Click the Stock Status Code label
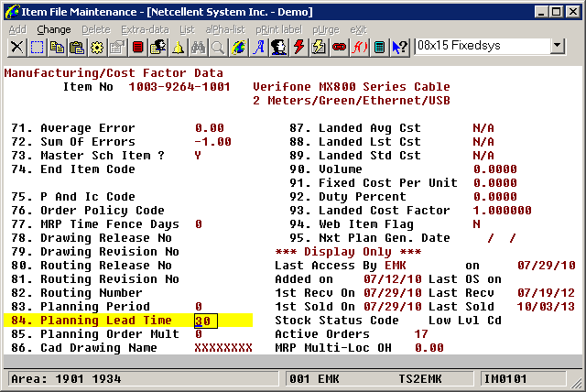 click(337, 321)
